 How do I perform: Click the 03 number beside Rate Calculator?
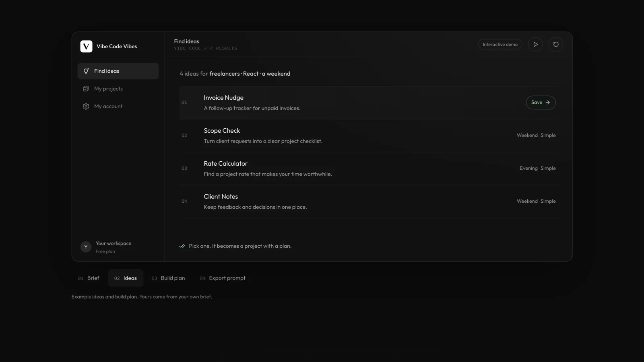184,169
